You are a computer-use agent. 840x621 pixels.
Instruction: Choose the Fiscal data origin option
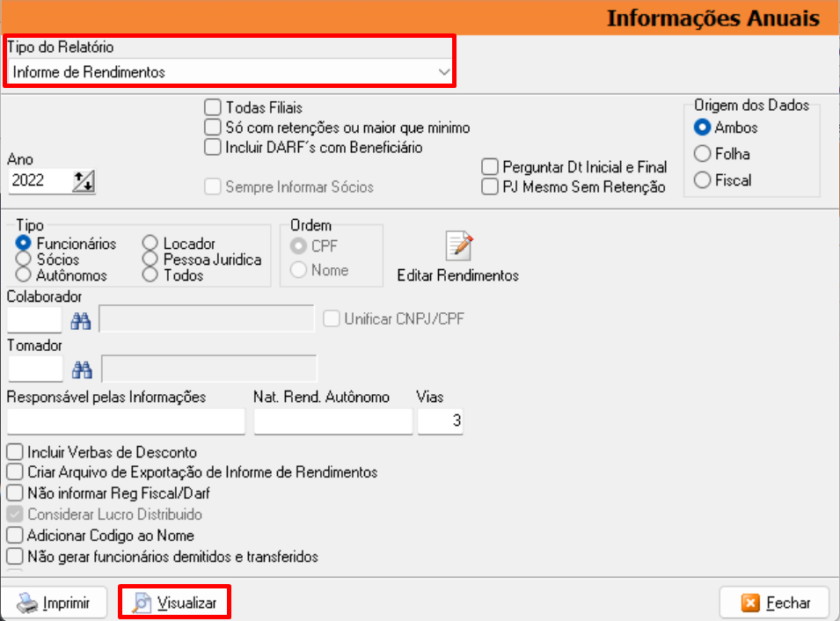click(702, 180)
